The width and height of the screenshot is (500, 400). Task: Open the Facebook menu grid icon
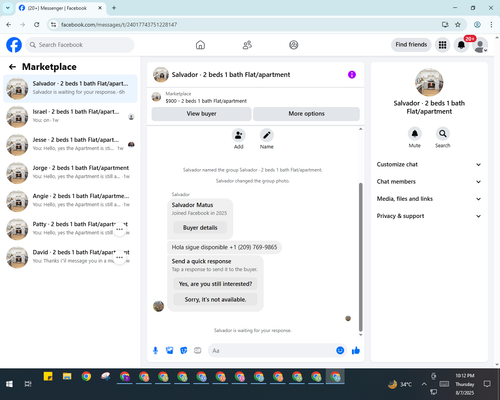click(442, 45)
